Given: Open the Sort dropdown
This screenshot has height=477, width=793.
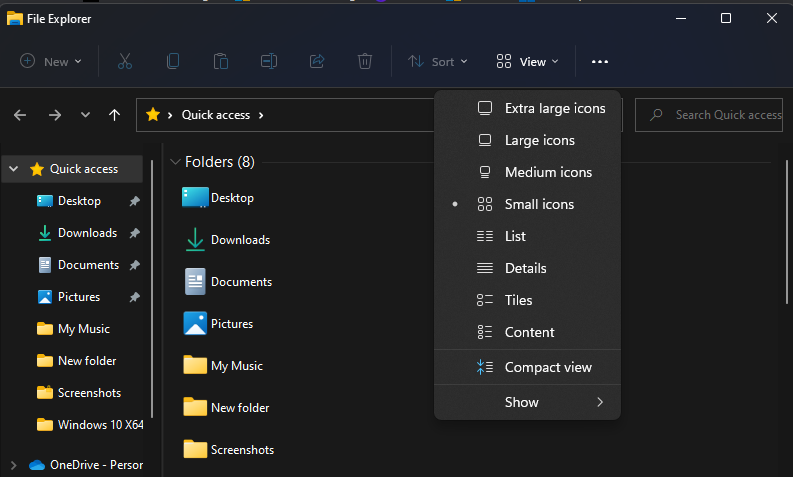Looking at the screenshot, I should pos(438,62).
